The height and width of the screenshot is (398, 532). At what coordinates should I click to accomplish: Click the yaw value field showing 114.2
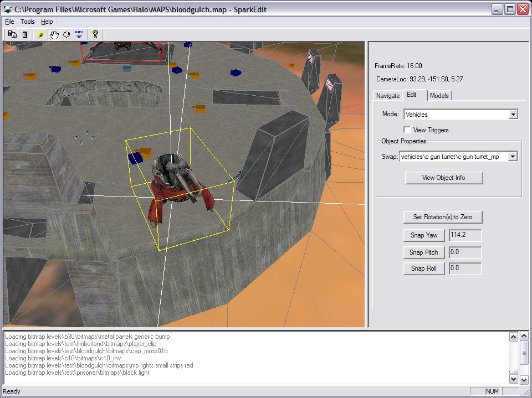point(465,235)
